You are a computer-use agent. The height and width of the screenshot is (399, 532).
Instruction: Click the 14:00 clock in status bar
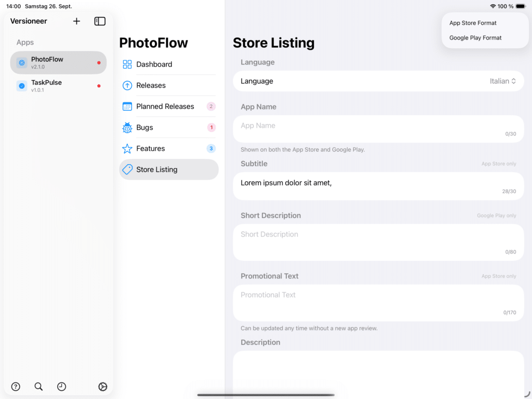pos(14,6)
